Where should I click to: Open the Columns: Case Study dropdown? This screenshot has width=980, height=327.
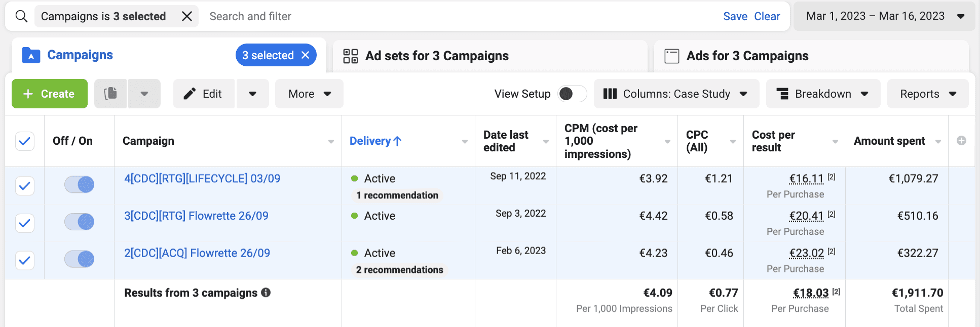pos(676,94)
